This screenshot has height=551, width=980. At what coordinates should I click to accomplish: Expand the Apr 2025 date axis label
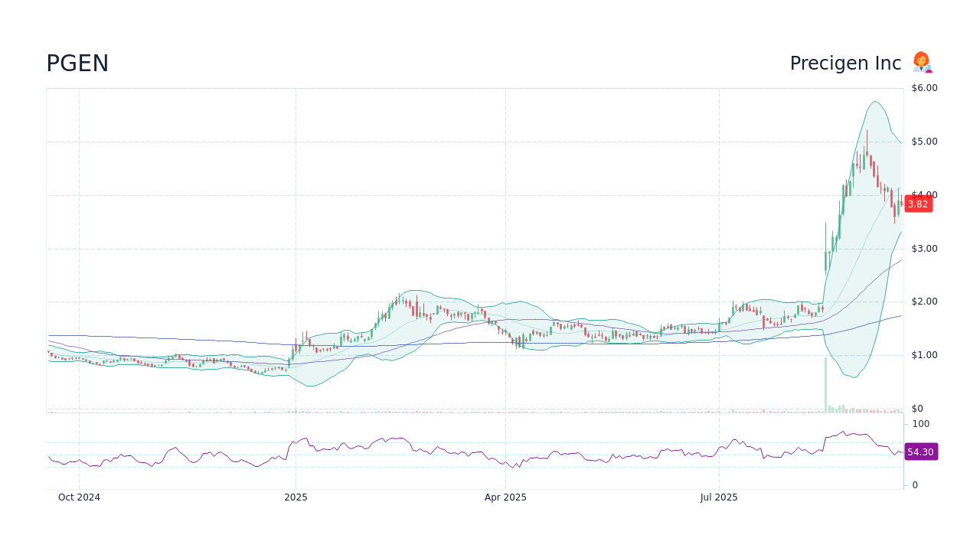coord(505,497)
